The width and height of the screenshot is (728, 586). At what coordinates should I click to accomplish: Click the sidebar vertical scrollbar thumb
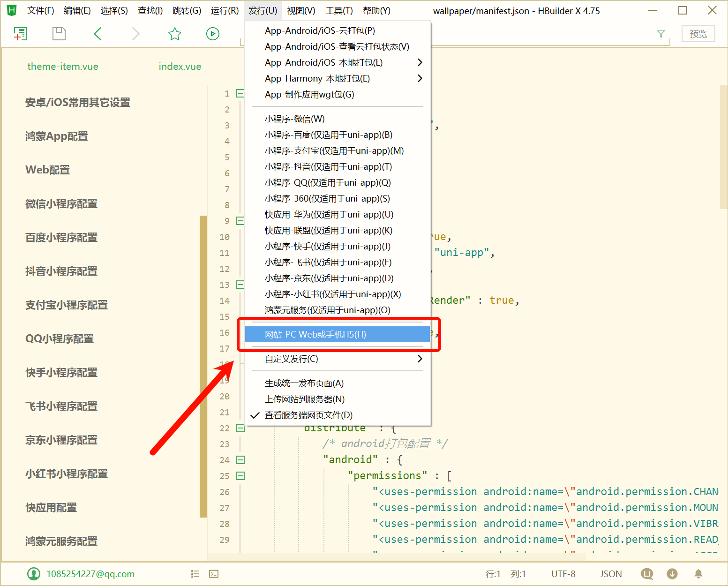(203, 366)
